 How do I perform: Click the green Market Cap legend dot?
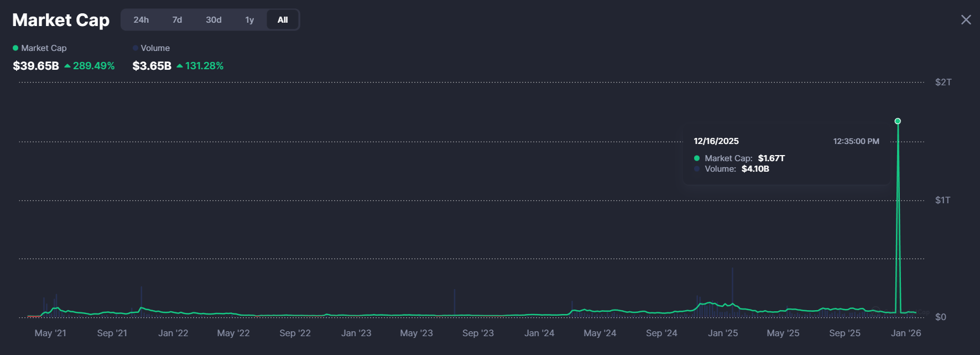pos(15,48)
